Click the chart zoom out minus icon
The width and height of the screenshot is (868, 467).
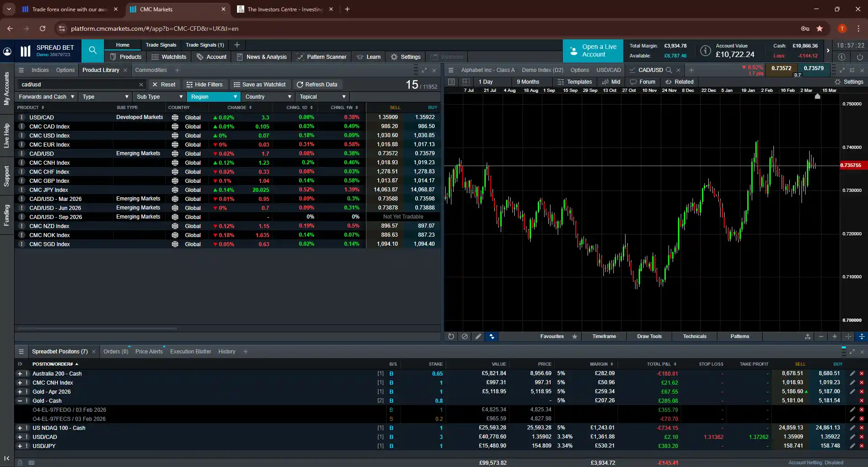click(x=821, y=336)
